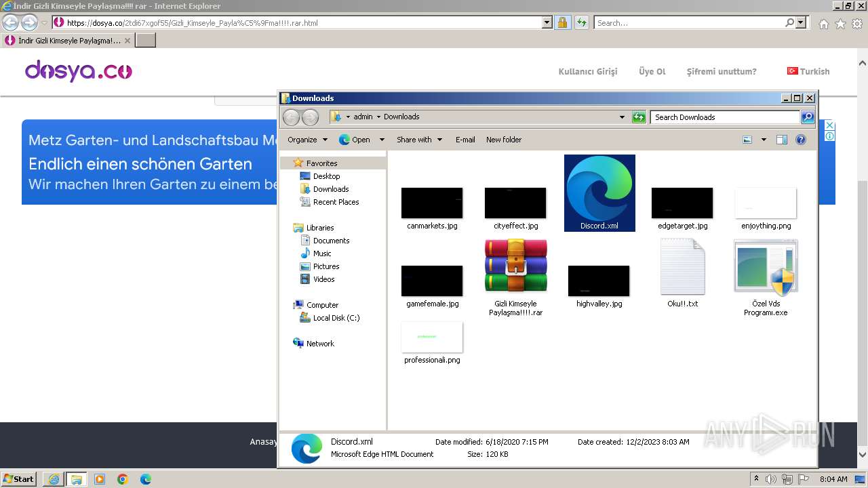
Task: Click New folder button
Action: [504, 140]
